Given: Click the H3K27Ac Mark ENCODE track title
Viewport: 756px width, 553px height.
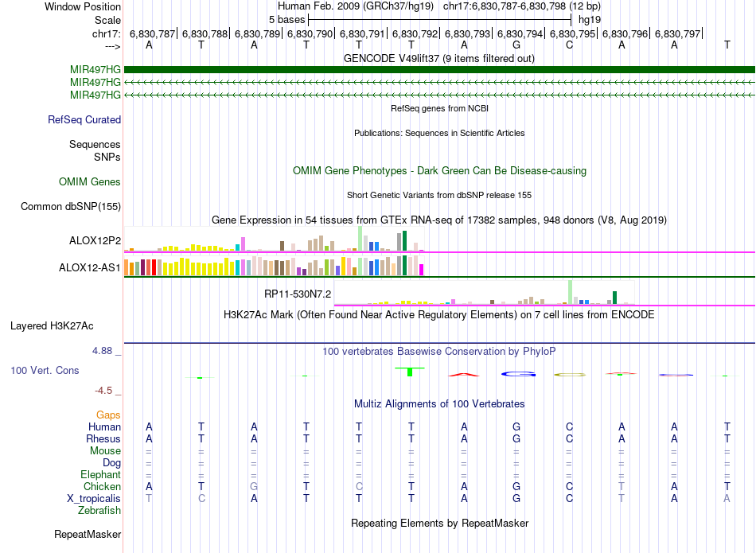Looking at the screenshot, I should pyautogui.click(x=439, y=315).
